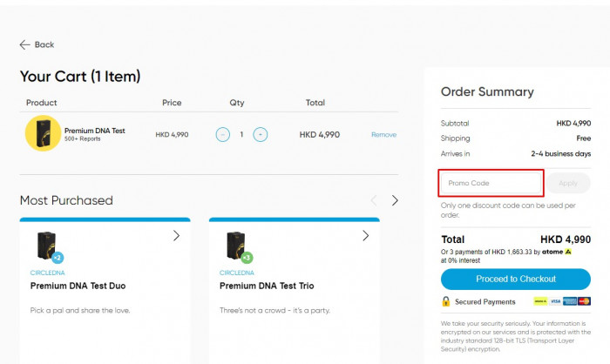Open the Premium DNA Test Trio title
This screenshot has height=364, width=610.
[x=267, y=286]
